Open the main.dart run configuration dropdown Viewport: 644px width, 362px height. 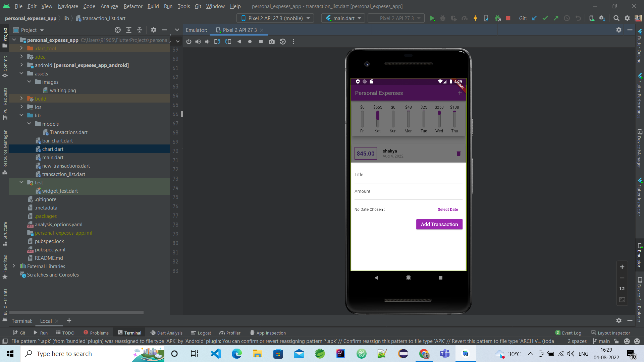343,18
